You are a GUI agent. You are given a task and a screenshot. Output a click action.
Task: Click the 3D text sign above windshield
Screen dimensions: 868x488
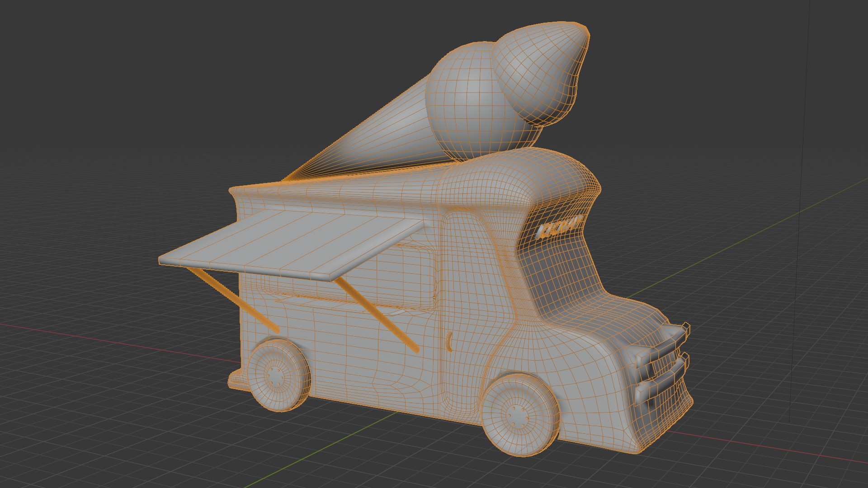558,227
